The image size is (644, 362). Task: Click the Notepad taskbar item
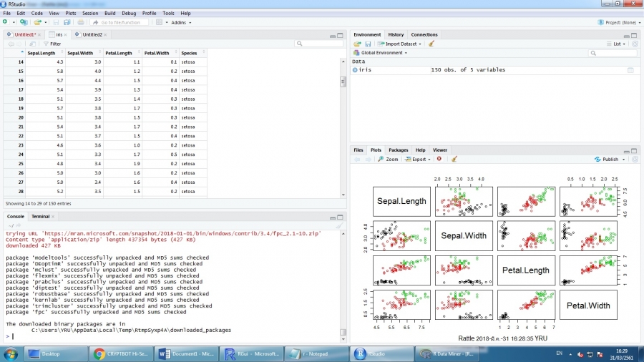(x=316, y=354)
